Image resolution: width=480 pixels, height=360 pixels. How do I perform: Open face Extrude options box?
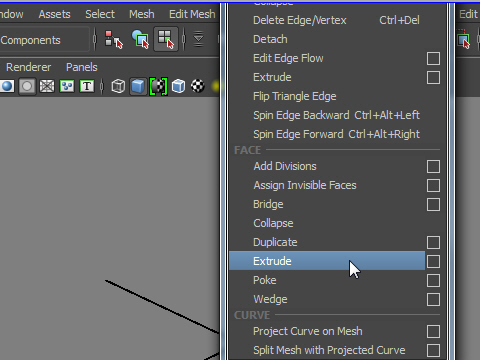click(433, 262)
